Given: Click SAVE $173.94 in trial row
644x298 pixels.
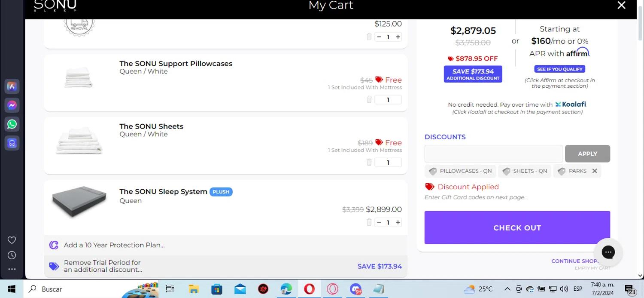Looking at the screenshot, I should [380, 266].
